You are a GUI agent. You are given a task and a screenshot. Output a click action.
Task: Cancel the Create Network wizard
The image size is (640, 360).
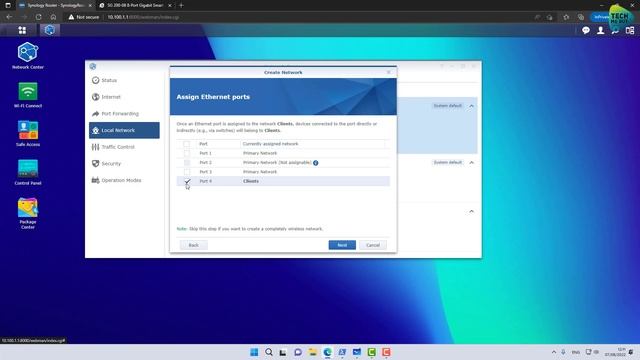tap(373, 245)
